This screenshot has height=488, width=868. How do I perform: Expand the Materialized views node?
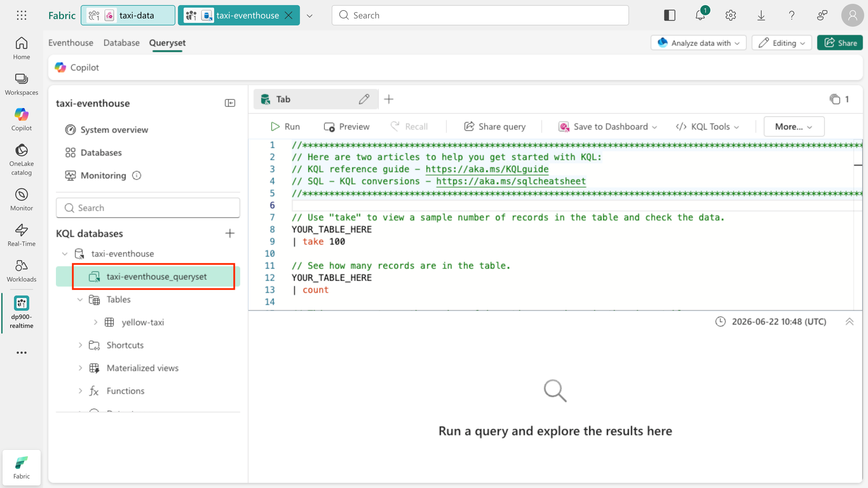click(80, 368)
